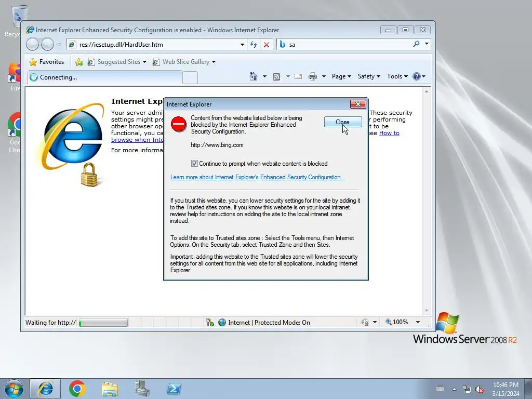532x399 pixels.
Task: Expand the Home button dropdown arrow
Action: click(264, 76)
